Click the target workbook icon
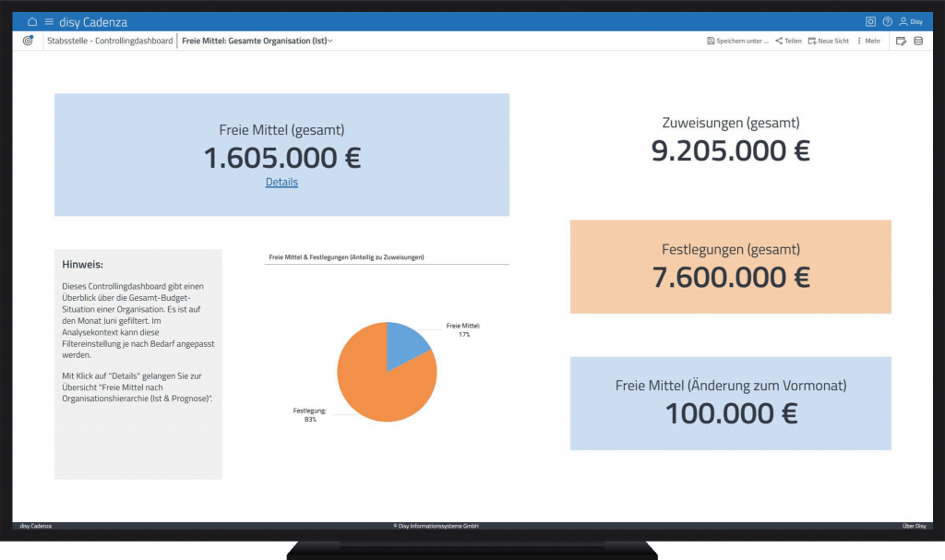 [x=28, y=41]
